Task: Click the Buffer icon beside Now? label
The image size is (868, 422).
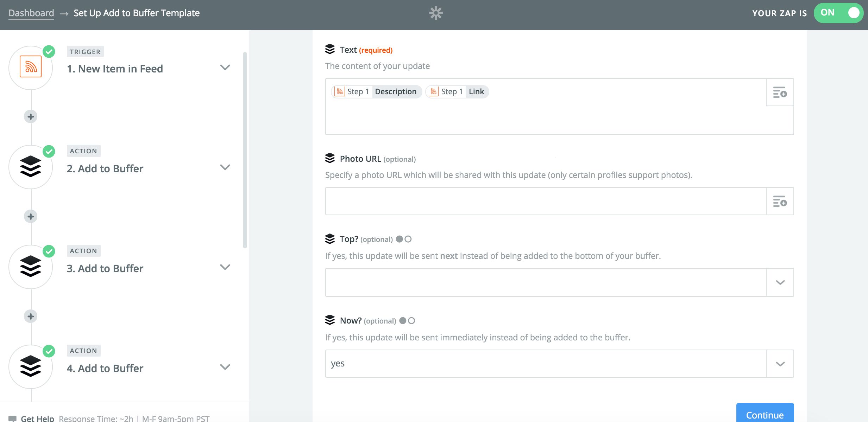Action: pos(330,320)
